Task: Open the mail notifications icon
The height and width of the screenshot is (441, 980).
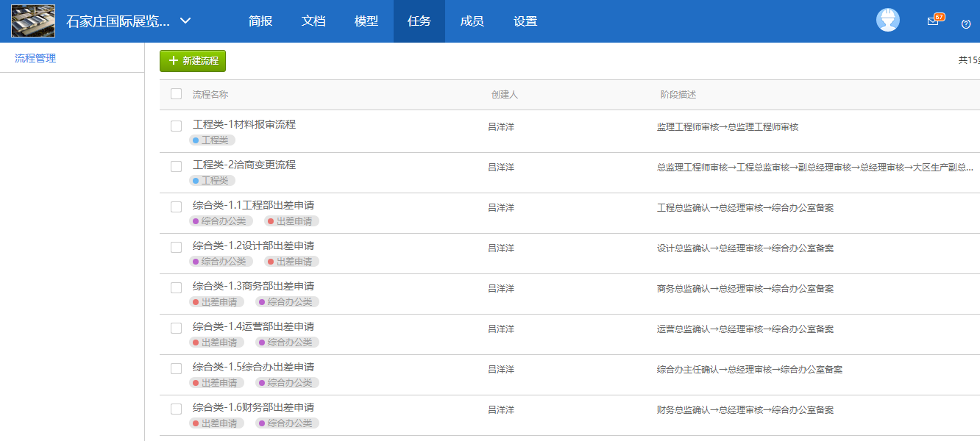Action: tap(933, 21)
